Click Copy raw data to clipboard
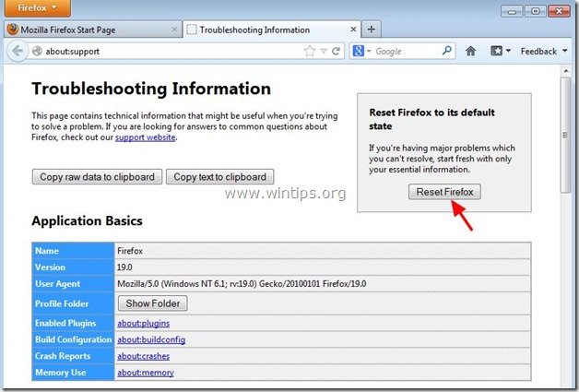The height and width of the screenshot is (392, 579). [97, 176]
